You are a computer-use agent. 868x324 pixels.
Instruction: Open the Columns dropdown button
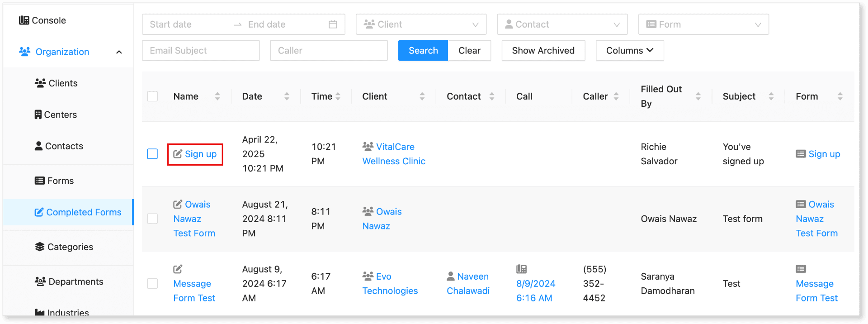630,51
